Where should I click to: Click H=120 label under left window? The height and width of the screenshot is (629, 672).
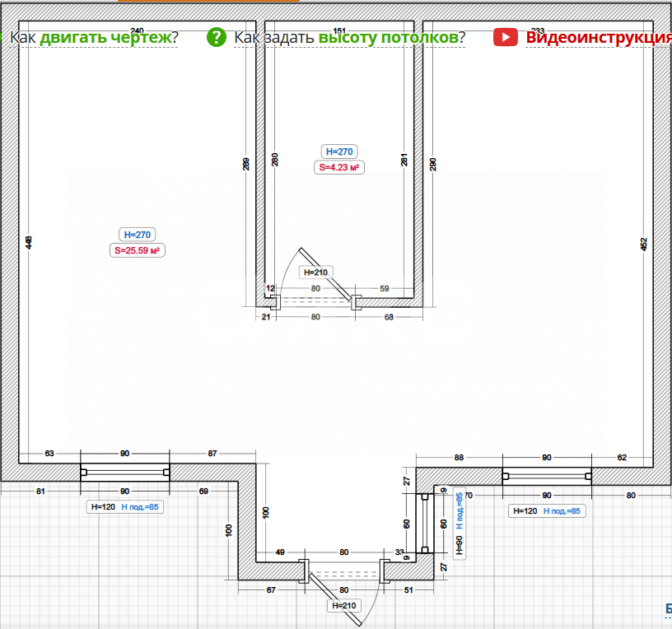click(x=103, y=507)
